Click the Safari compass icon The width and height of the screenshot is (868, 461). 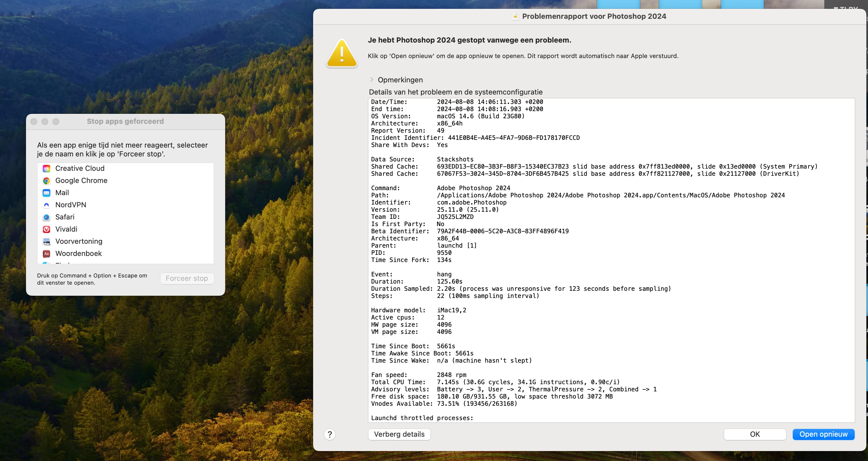[46, 217]
